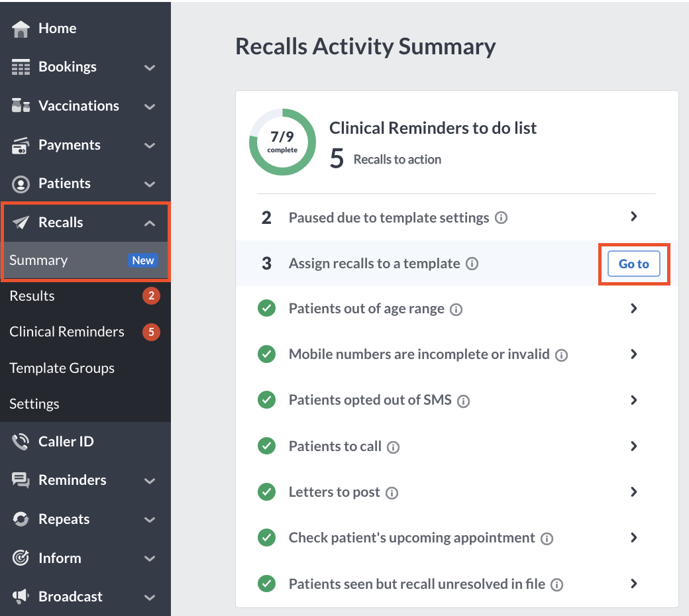Click the 7/9 complete progress ring

(x=282, y=142)
